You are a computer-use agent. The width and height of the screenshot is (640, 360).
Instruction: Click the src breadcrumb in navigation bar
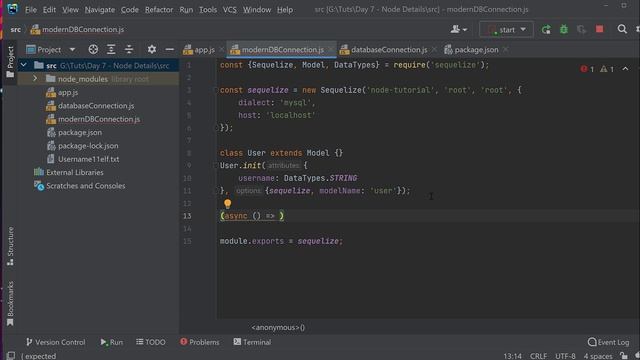coord(16,29)
